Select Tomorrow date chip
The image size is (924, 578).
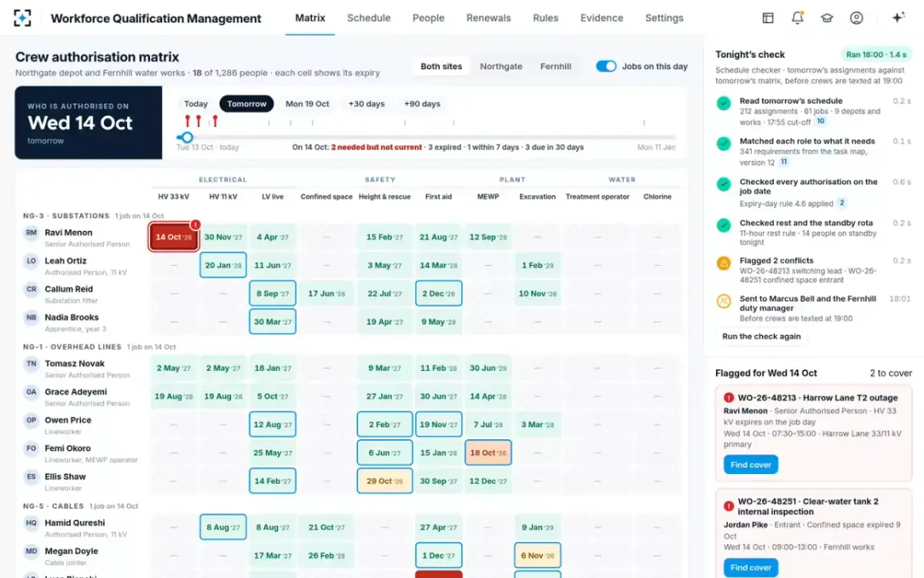point(246,104)
